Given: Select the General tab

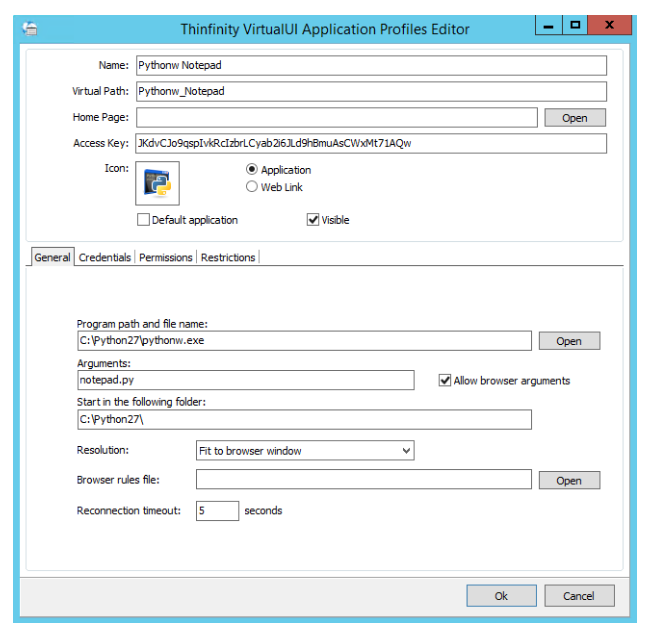Looking at the screenshot, I should (52, 258).
